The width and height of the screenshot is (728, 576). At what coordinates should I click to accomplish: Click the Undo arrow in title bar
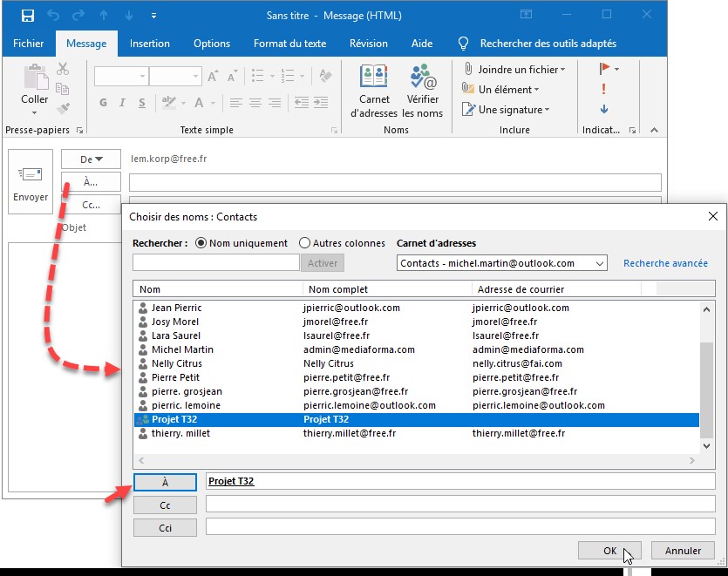coord(52,16)
